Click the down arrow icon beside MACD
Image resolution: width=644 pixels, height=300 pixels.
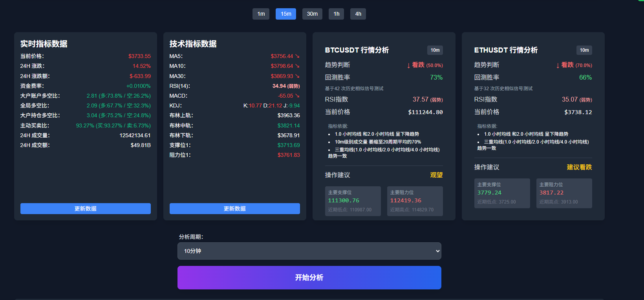297,96
